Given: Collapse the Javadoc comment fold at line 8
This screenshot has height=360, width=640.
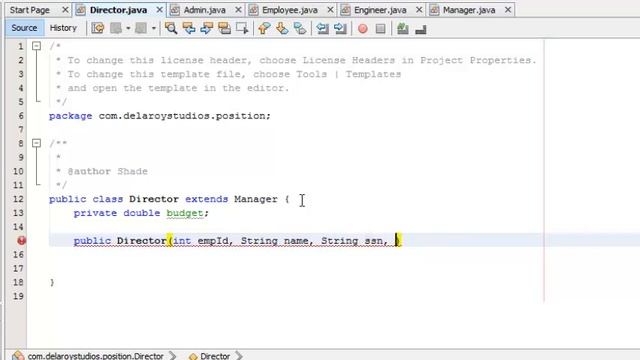Looking at the screenshot, I should (x=36, y=143).
